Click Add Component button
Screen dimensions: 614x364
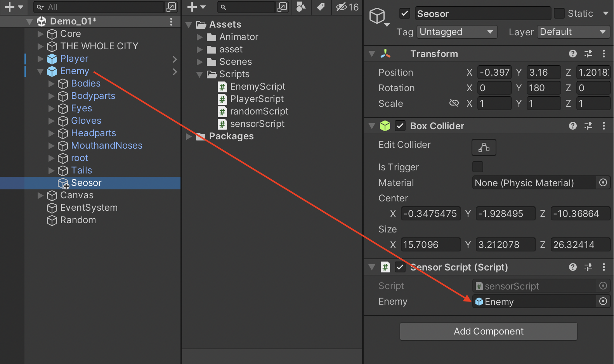(x=489, y=331)
